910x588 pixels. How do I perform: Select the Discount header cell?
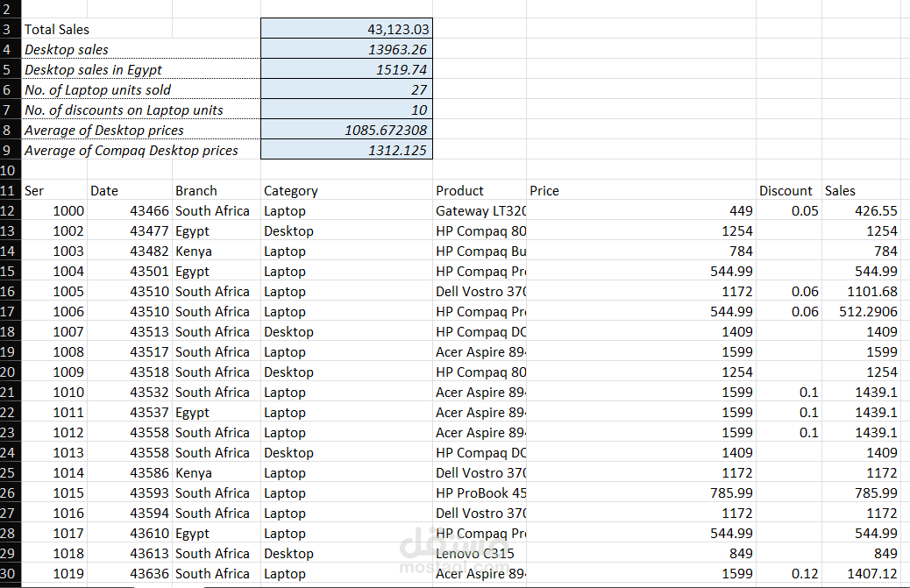785,190
